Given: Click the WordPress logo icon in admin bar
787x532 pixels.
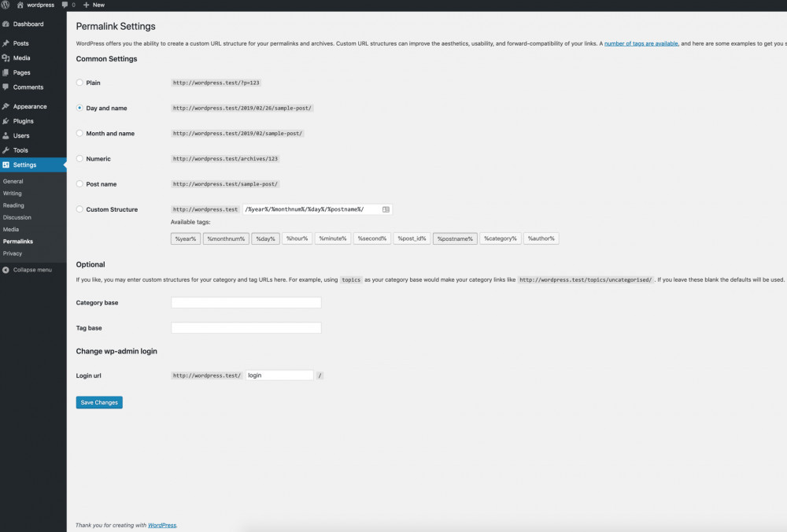Looking at the screenshot, I should (6, 5).
